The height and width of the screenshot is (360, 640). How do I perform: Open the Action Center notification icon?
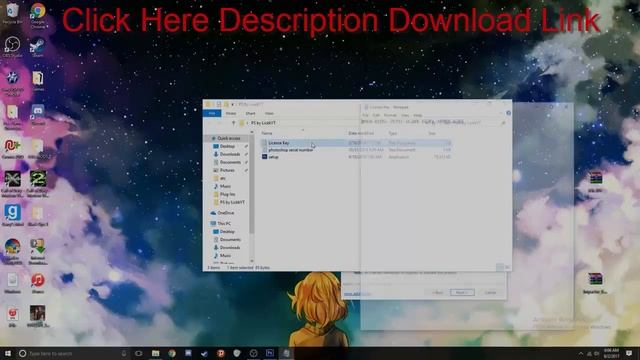pos(629,353)
